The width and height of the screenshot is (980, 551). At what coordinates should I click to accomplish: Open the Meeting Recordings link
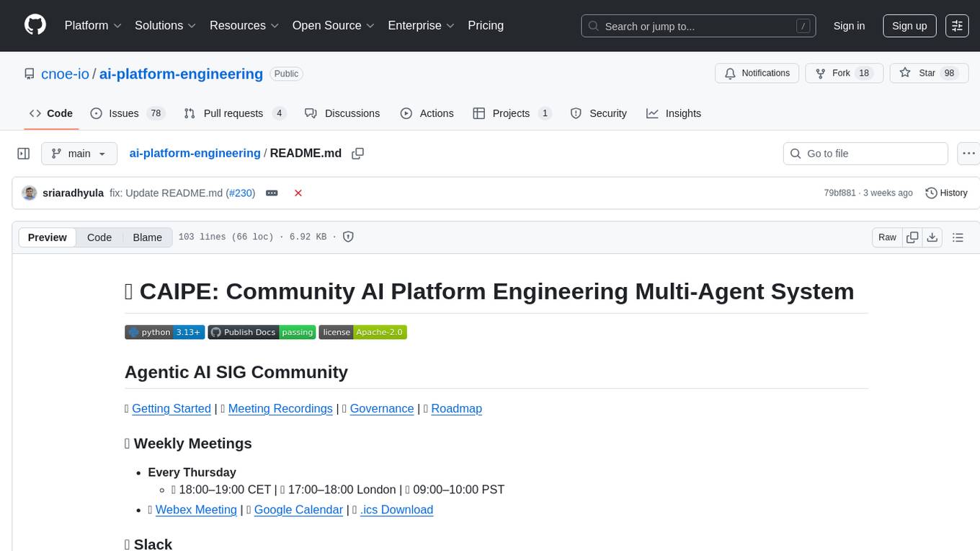click(280, 408)
